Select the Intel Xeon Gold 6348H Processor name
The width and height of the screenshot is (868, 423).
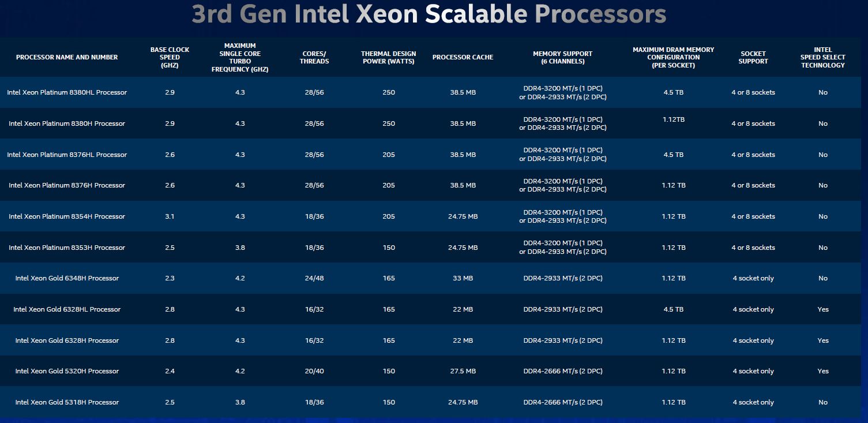click(67, 278)
